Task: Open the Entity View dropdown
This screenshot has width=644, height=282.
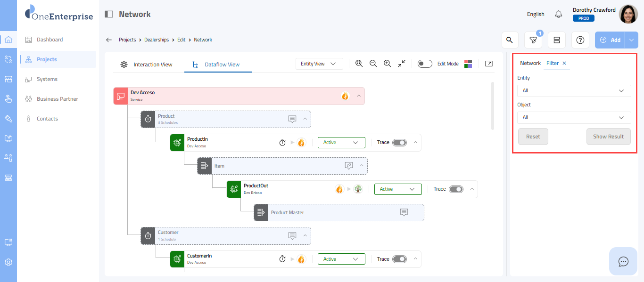Action: point(319,64)
